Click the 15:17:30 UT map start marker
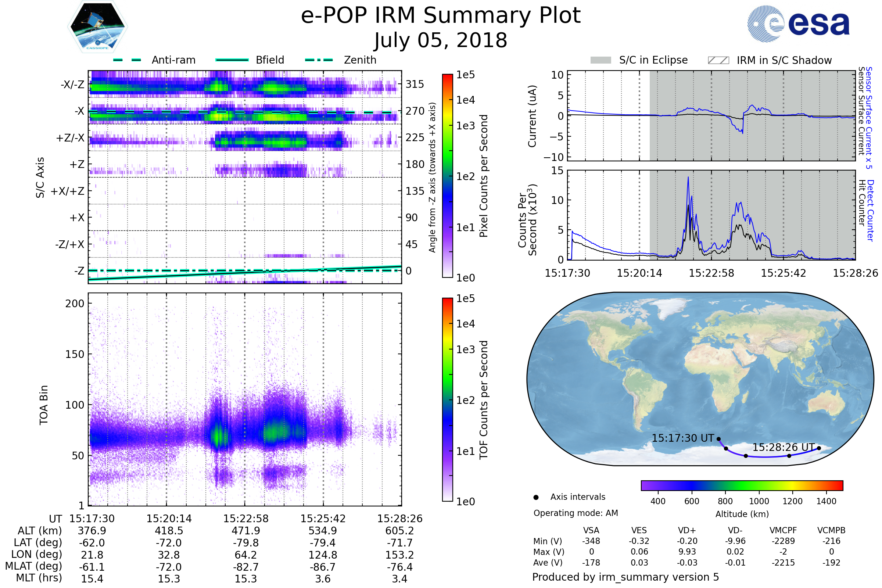The image size is (882, 588). [718, 439]
